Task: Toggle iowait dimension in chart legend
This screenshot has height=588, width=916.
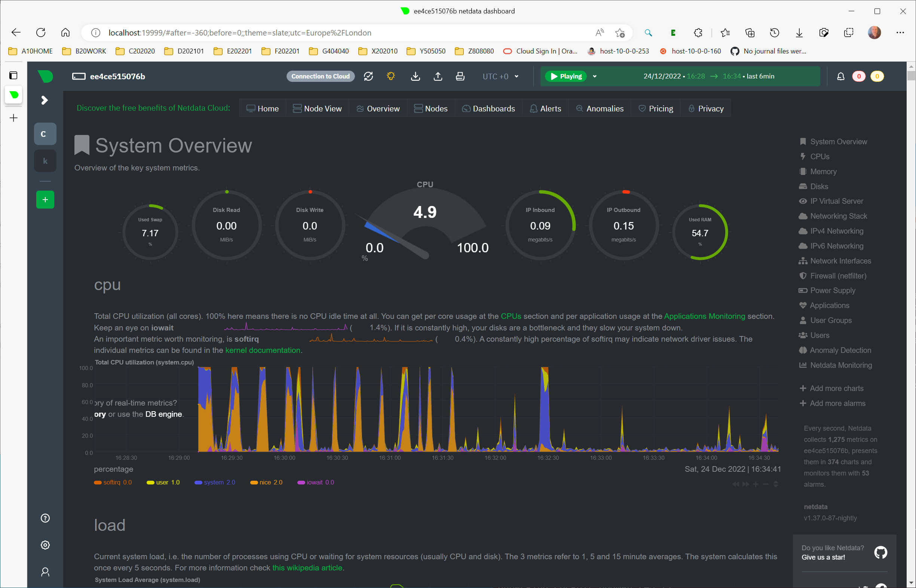Action: (x=315, y=482)
